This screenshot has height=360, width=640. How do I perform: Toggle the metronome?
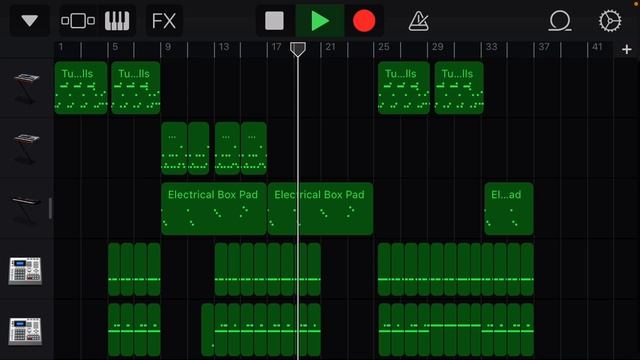418,20
